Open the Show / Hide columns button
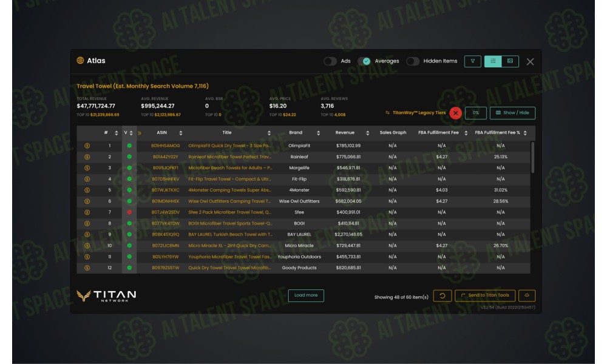Screen dimensions: 607x364 (512, 113)
